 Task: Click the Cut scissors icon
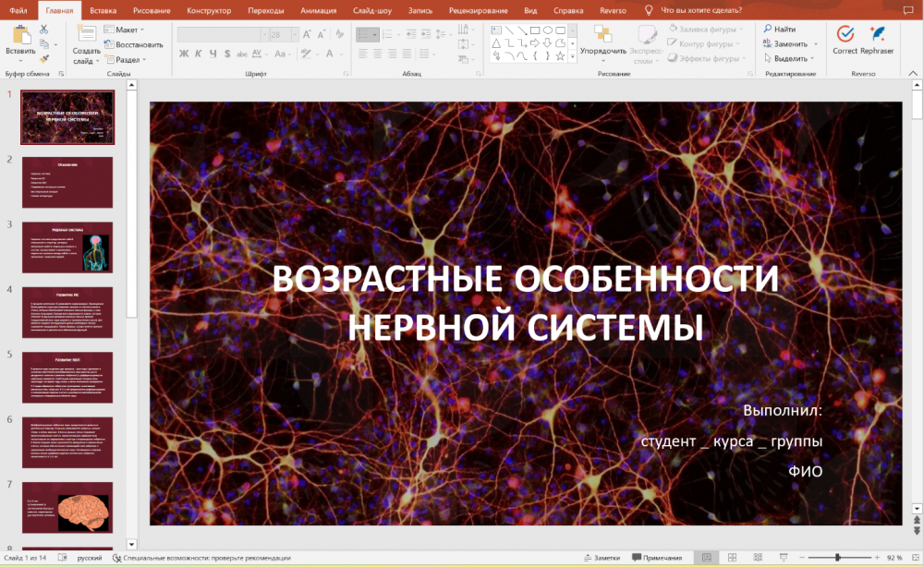tap(43, 30)
